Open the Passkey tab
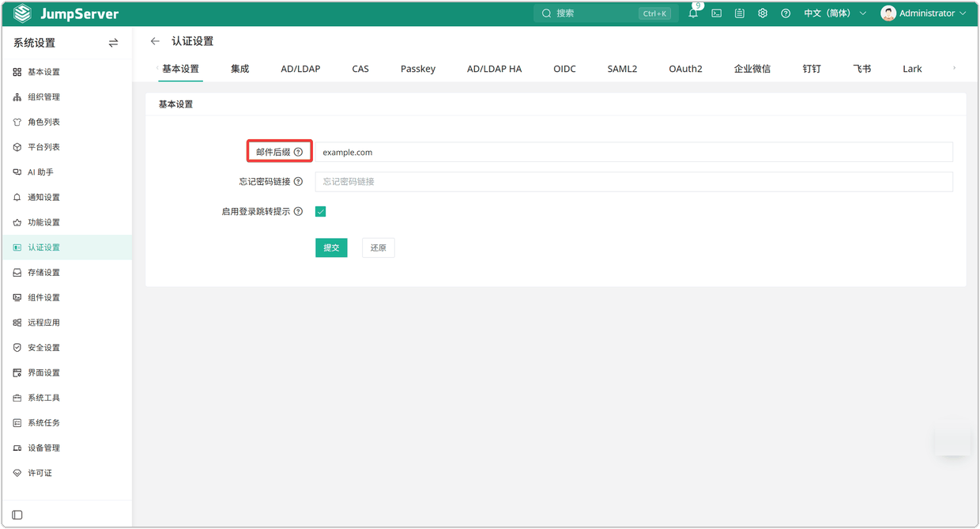 (418, 69)
